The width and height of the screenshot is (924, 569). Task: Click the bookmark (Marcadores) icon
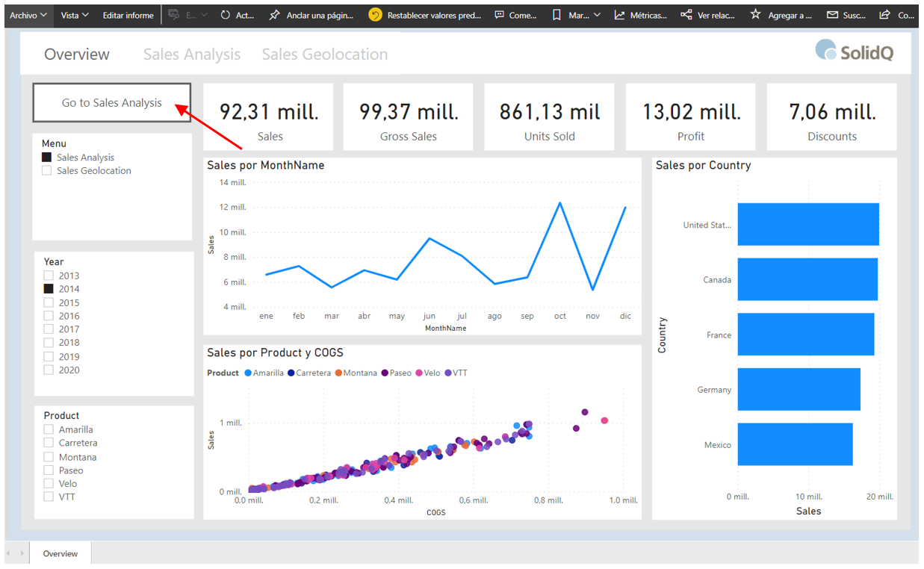coord(556,15)
